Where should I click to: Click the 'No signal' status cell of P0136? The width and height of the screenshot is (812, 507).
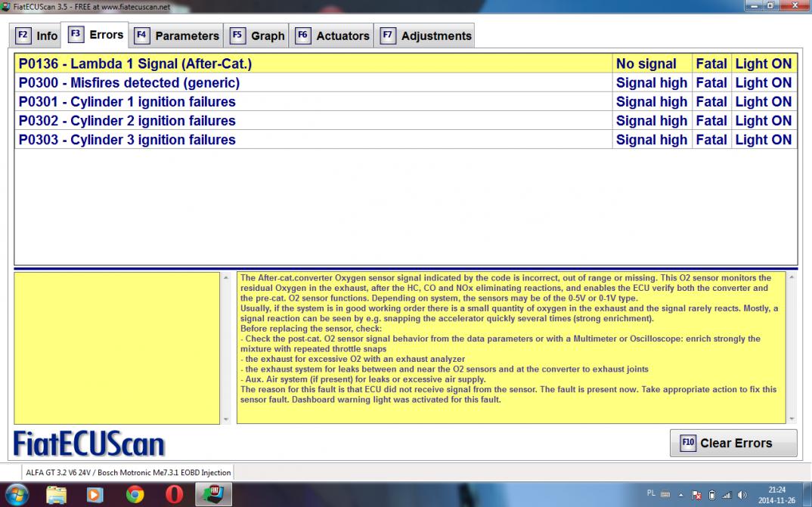[x=652, y=63]
